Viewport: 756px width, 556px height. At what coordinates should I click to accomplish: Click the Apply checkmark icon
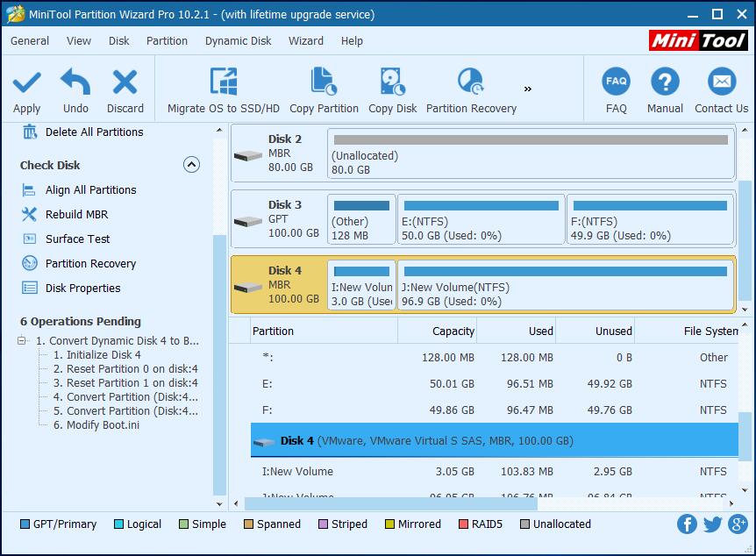(26, 83)
